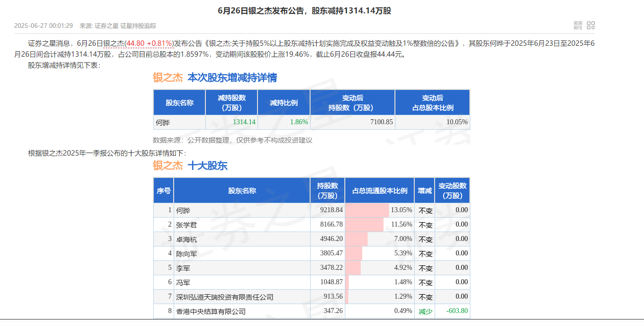Select holdings value 3805.47

(x=331, y=253)
